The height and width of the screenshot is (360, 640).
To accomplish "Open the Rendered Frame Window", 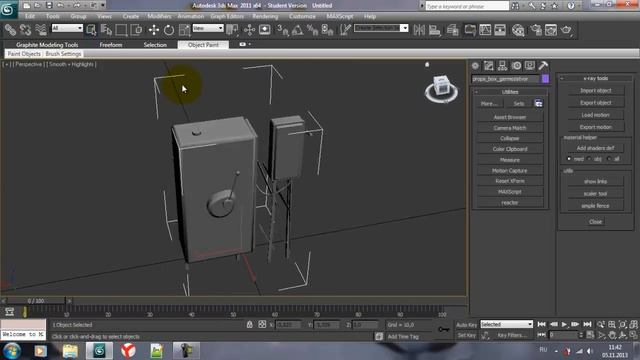I will 551,30.
